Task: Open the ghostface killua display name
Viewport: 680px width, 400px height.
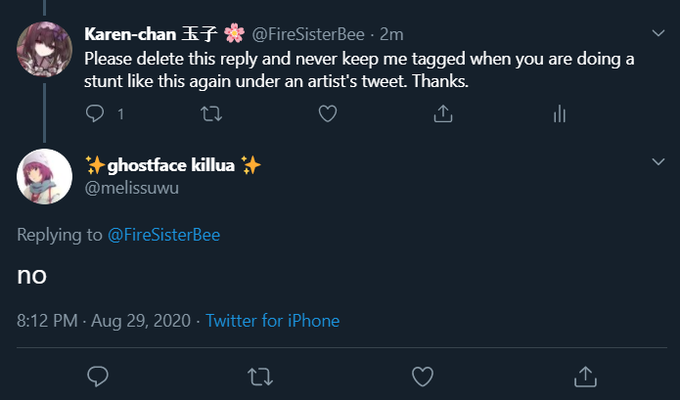Action: click(172, 165)
